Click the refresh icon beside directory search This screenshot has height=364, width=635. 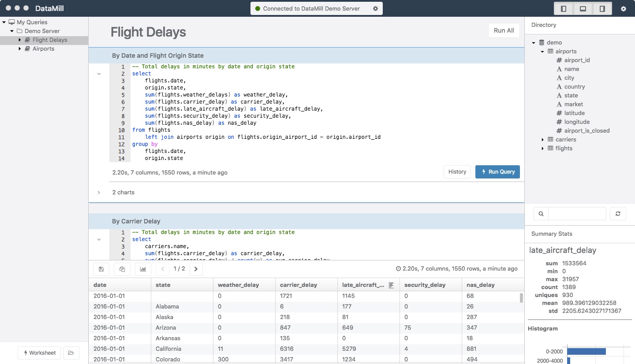(618, 214)
